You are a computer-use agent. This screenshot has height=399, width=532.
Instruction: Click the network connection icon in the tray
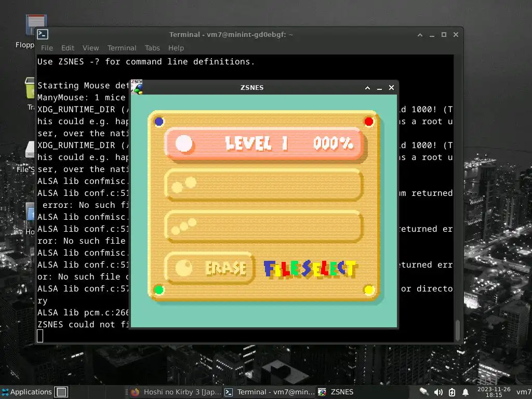coord(424,392)
